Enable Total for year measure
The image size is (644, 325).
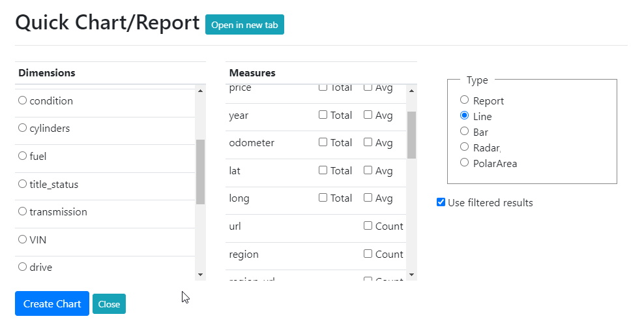[323, 115]
